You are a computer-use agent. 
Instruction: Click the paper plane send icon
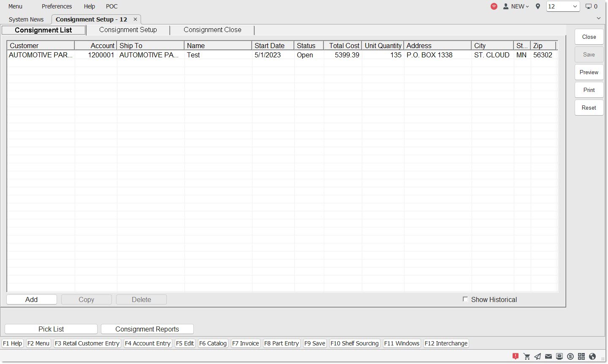coord(537,356)
